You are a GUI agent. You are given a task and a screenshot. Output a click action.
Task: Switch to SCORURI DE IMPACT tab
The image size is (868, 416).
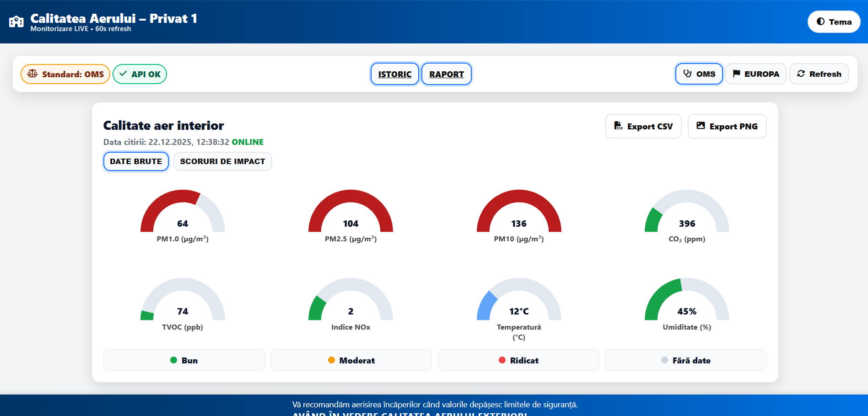222,161
